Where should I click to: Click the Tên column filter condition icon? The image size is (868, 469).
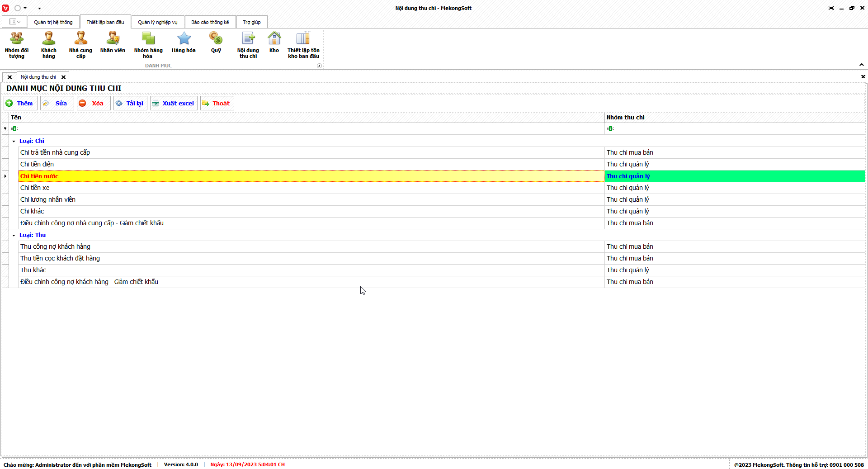point(14,129)
